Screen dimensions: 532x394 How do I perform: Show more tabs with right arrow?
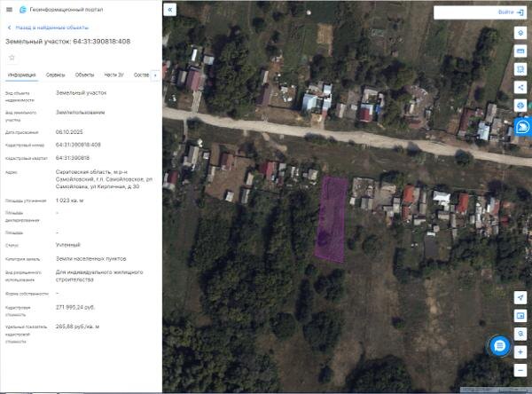[x=155, y=75]
